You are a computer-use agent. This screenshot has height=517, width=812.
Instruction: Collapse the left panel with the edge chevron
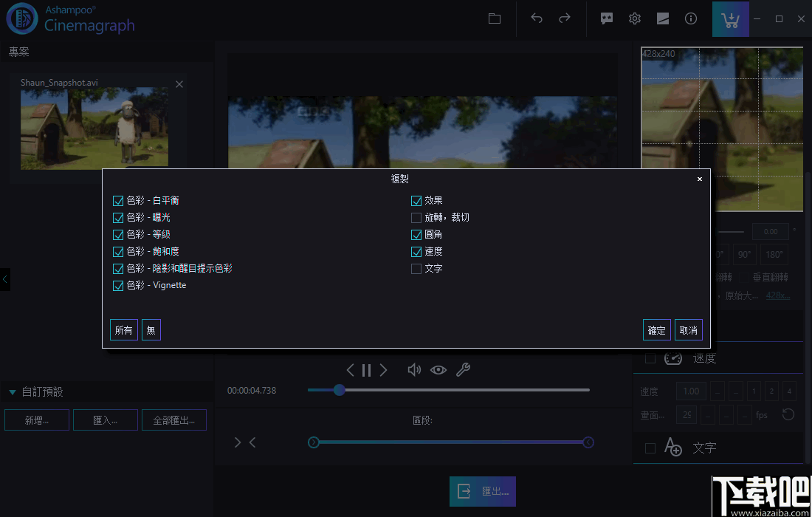pyautogui.click(x=5, y=279)
